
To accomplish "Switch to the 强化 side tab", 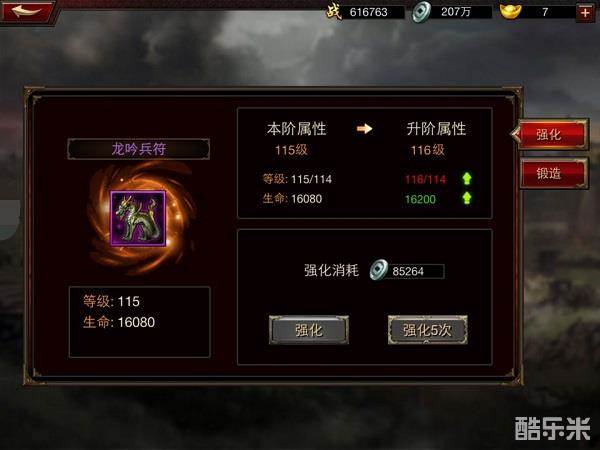I will tap(550, 134).
